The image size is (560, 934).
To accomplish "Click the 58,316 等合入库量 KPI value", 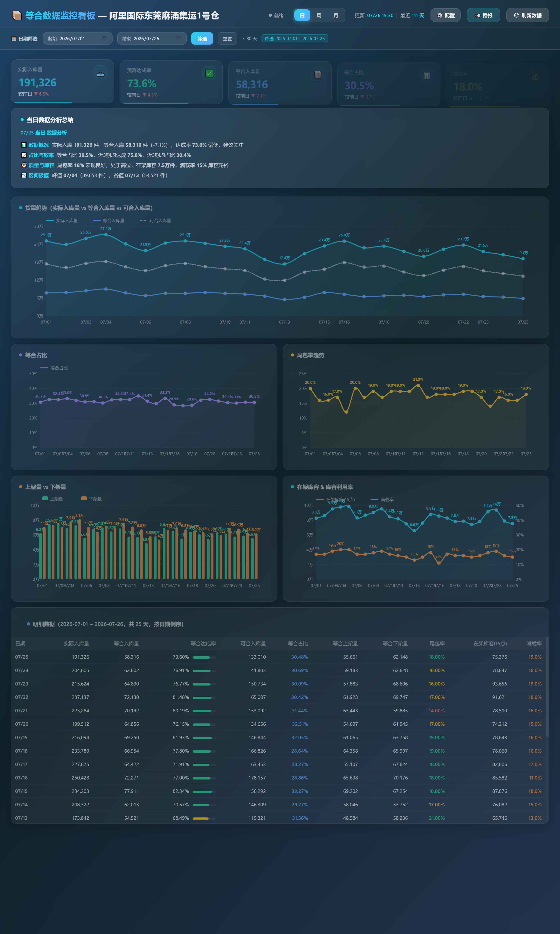I will point(252,85).
